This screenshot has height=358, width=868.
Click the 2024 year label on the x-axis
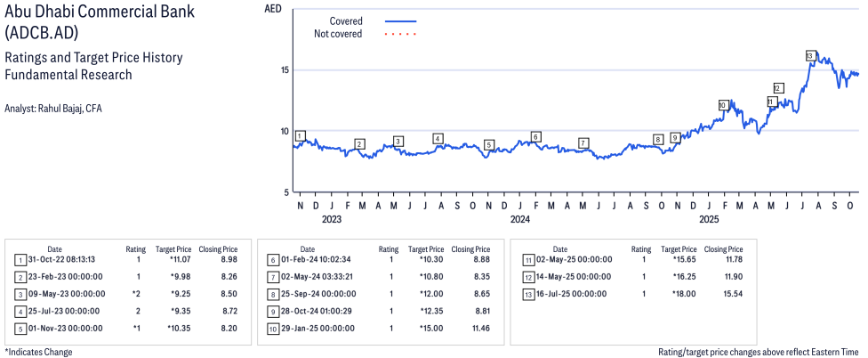pyautogui.click(x=519, y=218)
